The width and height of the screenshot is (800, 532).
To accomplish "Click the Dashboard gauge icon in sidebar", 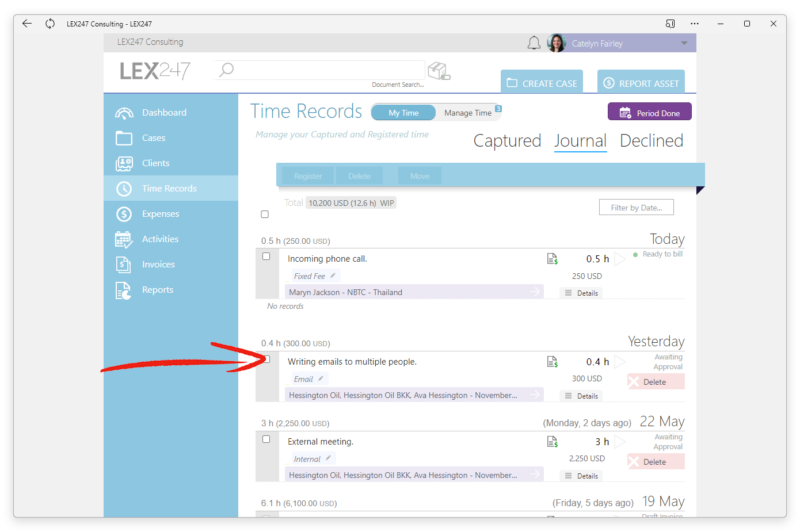I will [x=124, y=113].
